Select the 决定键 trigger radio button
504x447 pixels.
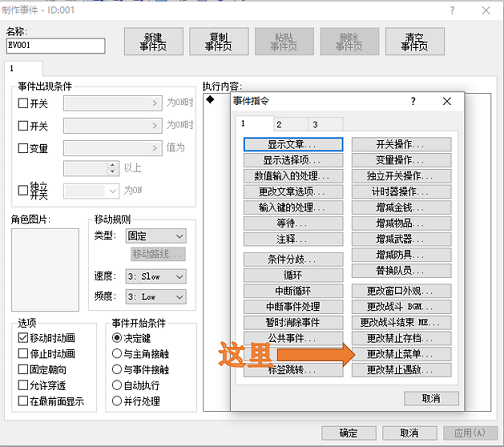(117, 338)
